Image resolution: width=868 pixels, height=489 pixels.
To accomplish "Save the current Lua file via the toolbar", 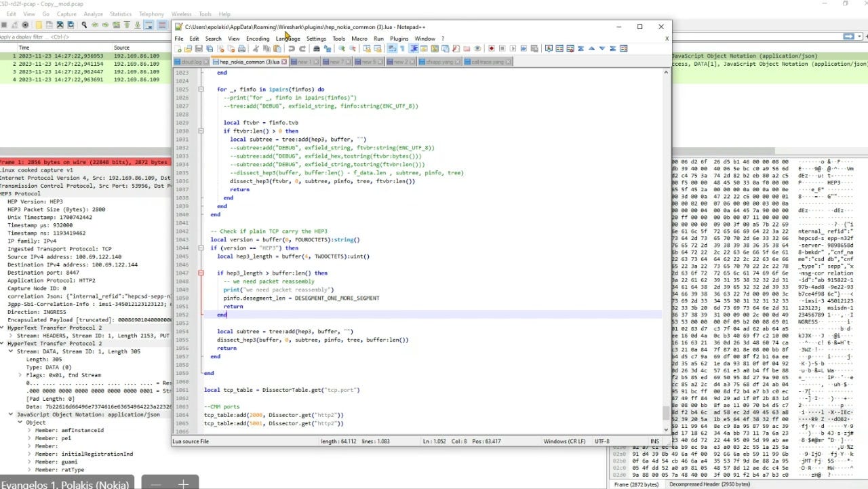I will pos(199,49).
